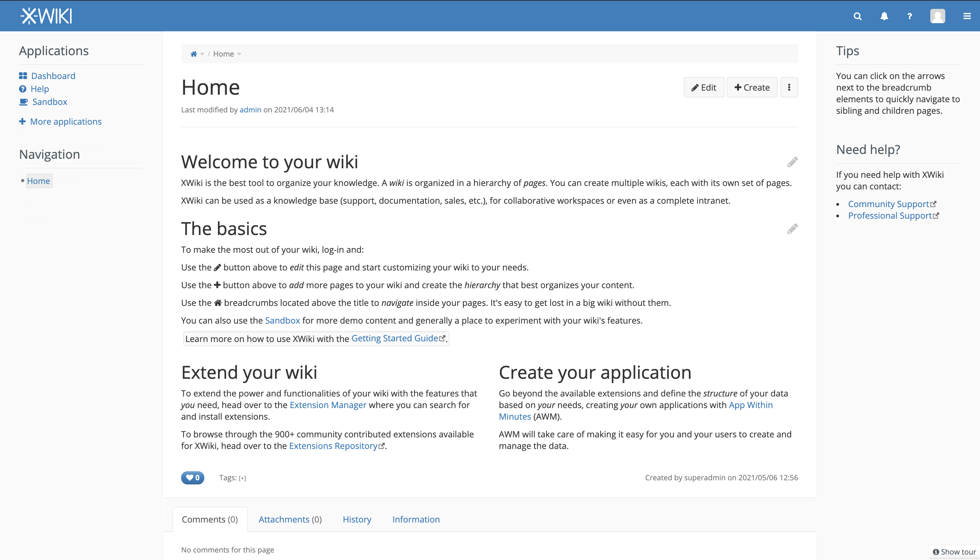
Task: Like the page with heart button
Action: 193,478
